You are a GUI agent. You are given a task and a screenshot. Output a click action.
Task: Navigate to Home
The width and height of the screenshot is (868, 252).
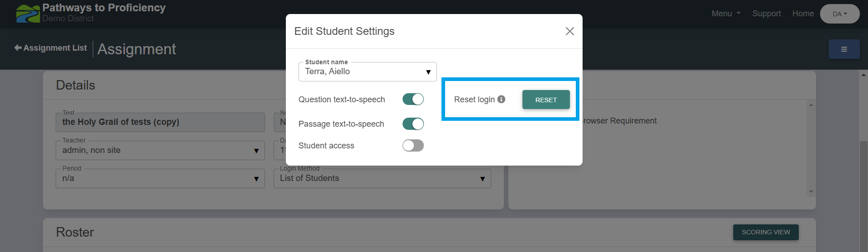(803, 14)
